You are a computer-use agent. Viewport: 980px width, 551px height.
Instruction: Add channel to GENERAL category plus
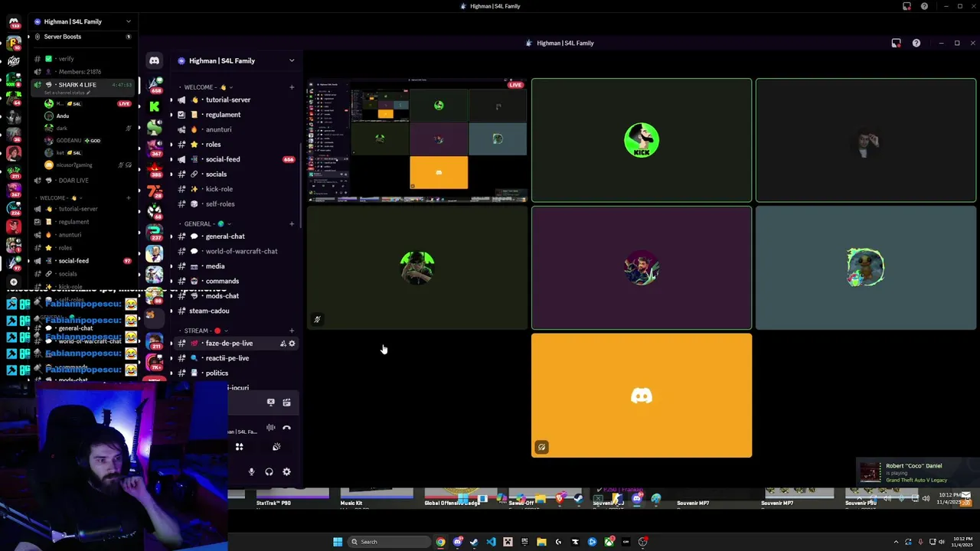point(292,224)
